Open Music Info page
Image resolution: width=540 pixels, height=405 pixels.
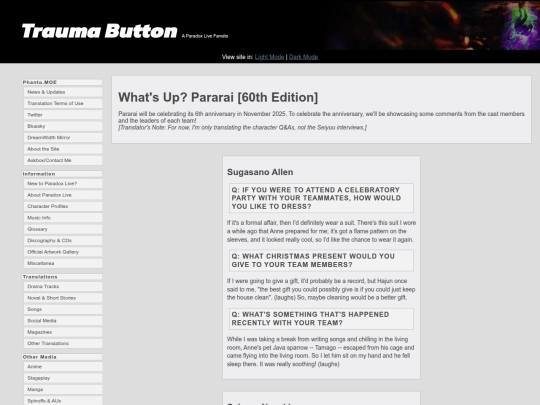tap(63, 218)
